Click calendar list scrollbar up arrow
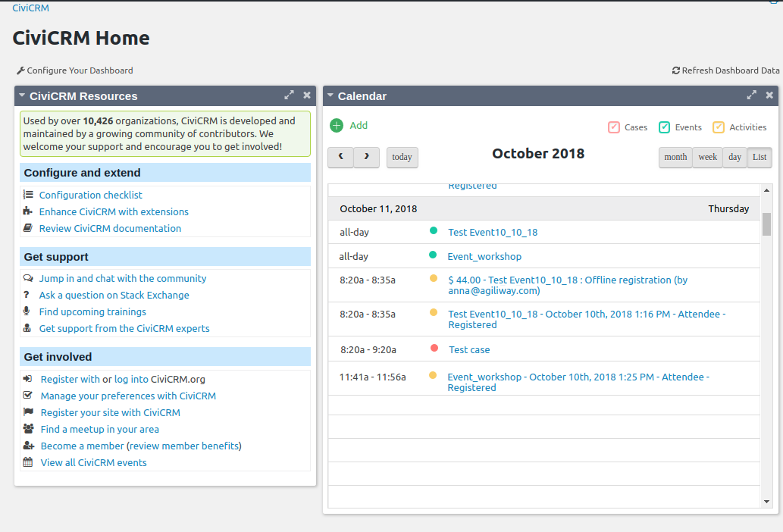Viewport: 783px width, 532px height. [766, 190]
